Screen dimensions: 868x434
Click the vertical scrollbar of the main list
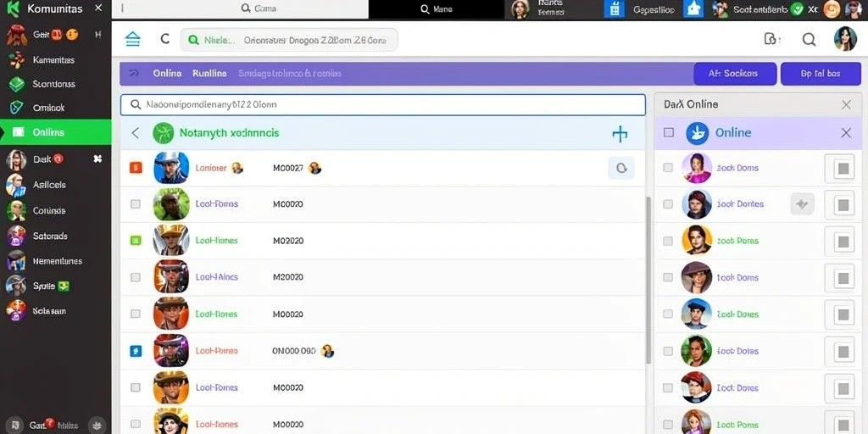pos(648,281)
